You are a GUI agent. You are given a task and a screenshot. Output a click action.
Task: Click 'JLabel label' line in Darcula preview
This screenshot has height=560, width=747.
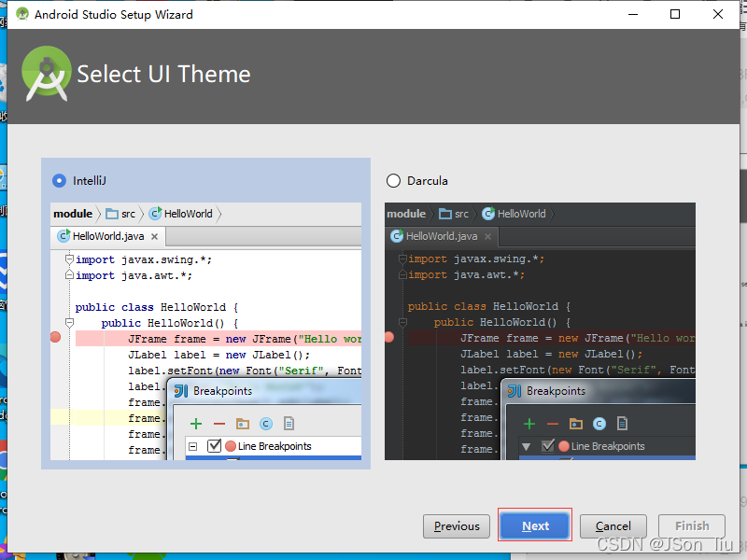pos(552,354)
